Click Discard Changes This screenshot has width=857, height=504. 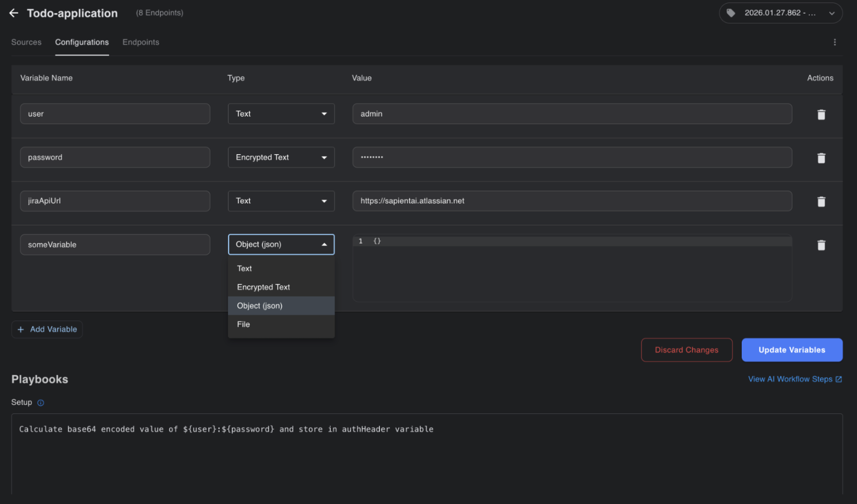(x=686, y=350)
